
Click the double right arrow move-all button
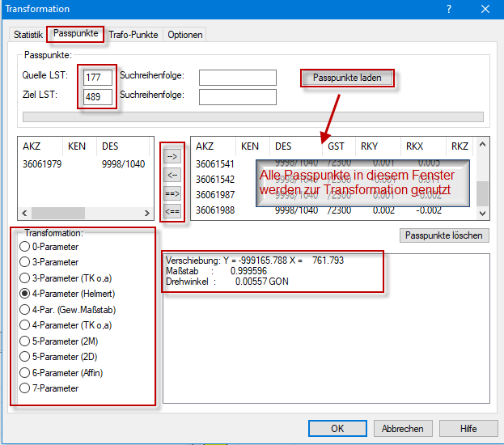[x=172, y=193]
